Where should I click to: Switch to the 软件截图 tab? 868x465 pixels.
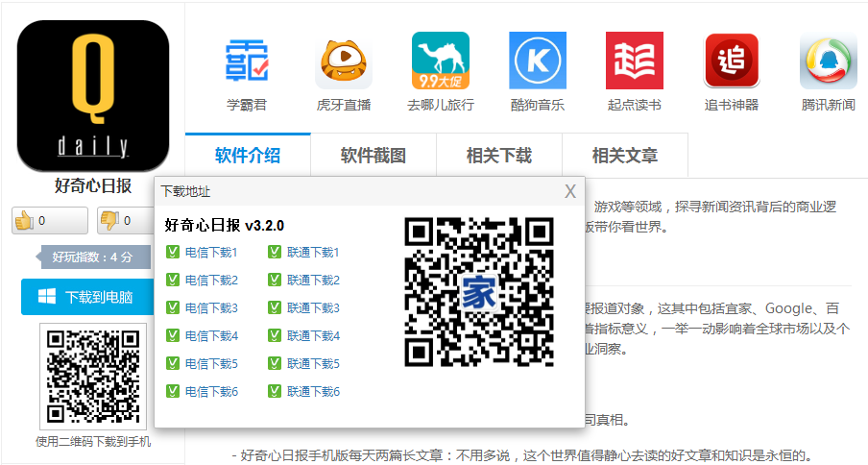click(x=374, y=156)
